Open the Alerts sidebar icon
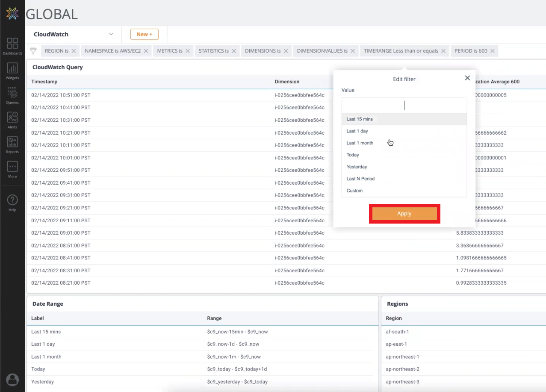The width and height of the screenshot is (546, 392). coord(12,120)
